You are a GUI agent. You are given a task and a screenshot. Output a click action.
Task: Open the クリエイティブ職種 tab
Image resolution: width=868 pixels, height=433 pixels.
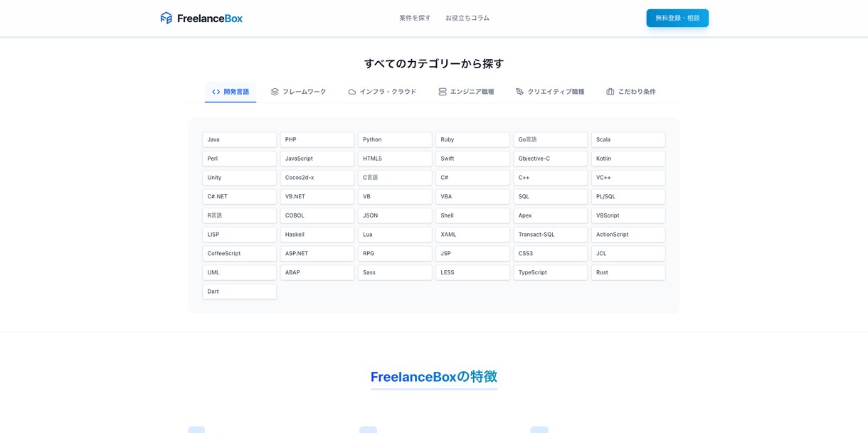pos(551,92)
